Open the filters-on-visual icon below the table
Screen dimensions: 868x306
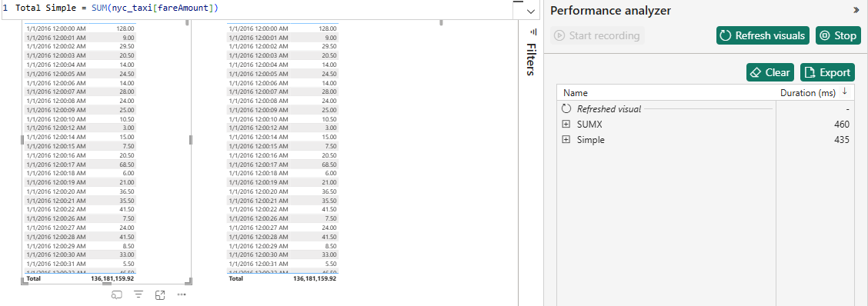(x=139, y=295)
